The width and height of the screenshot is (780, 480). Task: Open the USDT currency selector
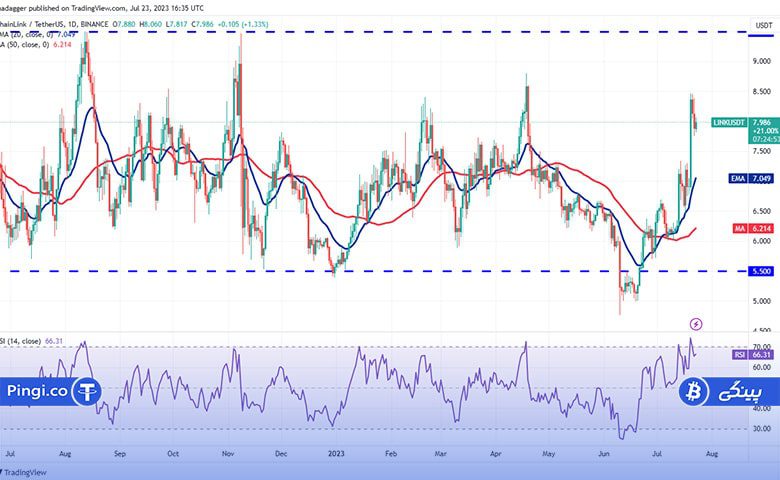764,25
